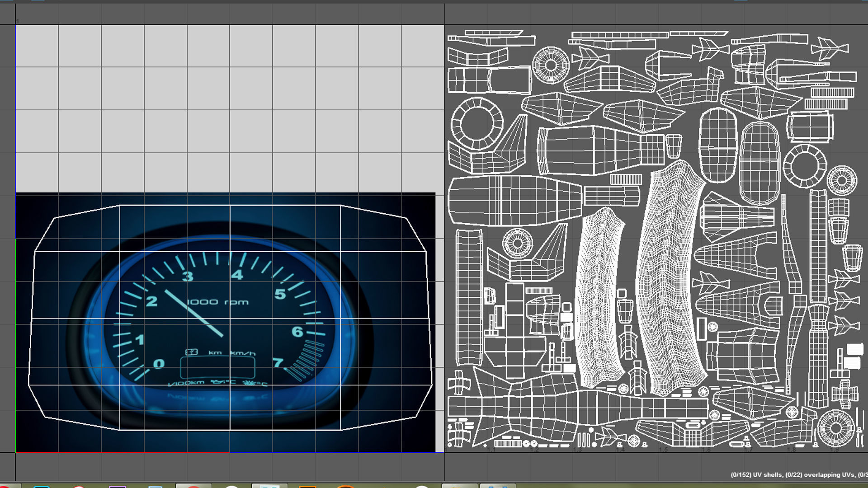The width and height of the screenshot is (868, 488).
Task: Click the number 7 on the tachometer
Action: [x=277, y=362]
